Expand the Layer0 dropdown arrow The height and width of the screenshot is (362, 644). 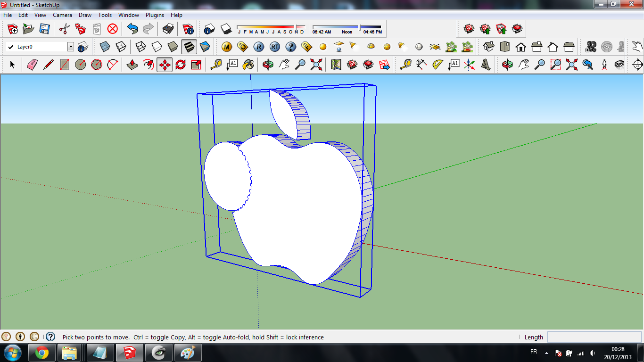71,47
